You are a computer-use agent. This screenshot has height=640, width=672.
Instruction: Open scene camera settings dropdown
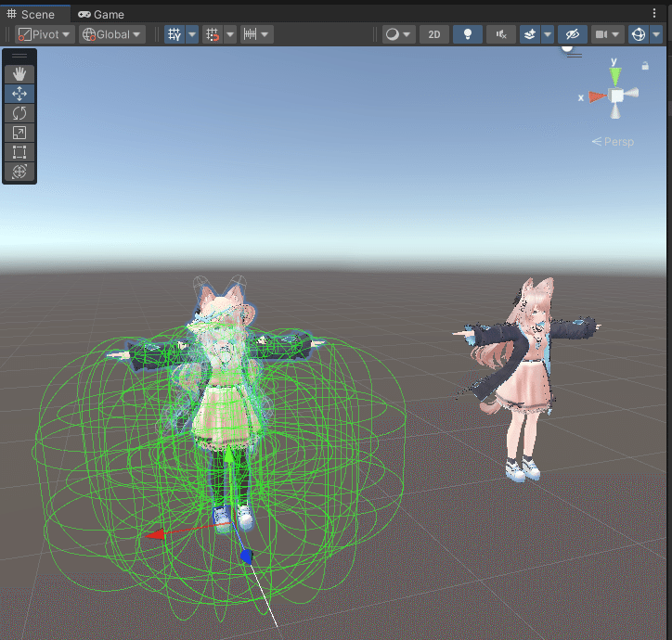coord(607,34)
